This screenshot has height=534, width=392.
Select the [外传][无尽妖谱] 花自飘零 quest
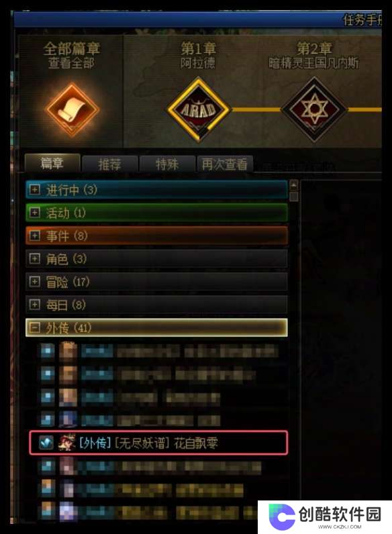pyautogui.click(x=158, y=443)
